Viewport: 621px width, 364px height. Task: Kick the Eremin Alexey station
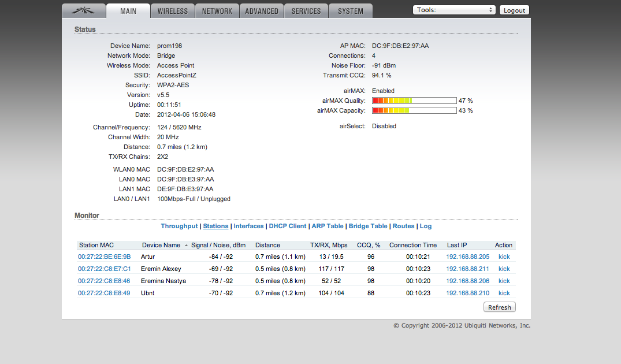pos(504,269)
